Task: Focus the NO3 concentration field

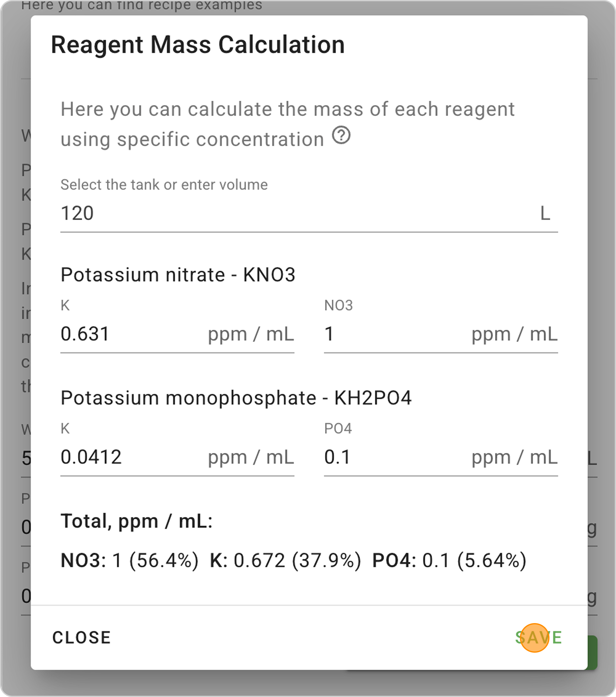Action: [x=441, y=334]
